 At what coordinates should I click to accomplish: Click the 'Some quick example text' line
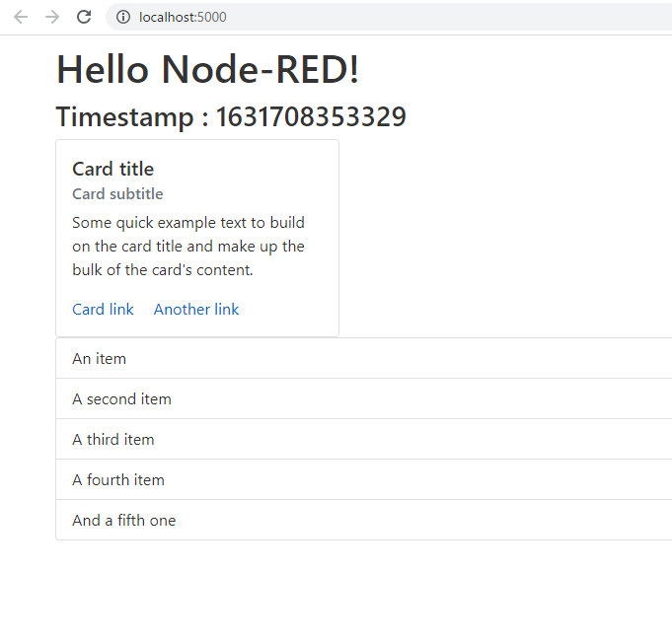click(x=187, y=223)
